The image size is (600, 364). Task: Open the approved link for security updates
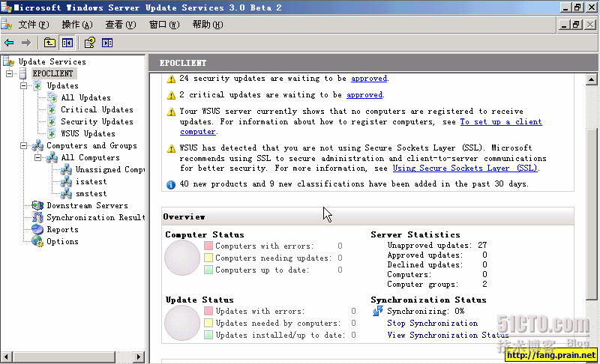tap(369, 79)
